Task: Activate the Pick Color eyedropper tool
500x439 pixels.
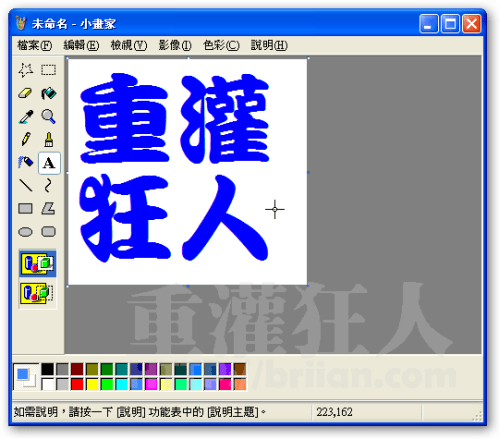Action: coord(26,117)
